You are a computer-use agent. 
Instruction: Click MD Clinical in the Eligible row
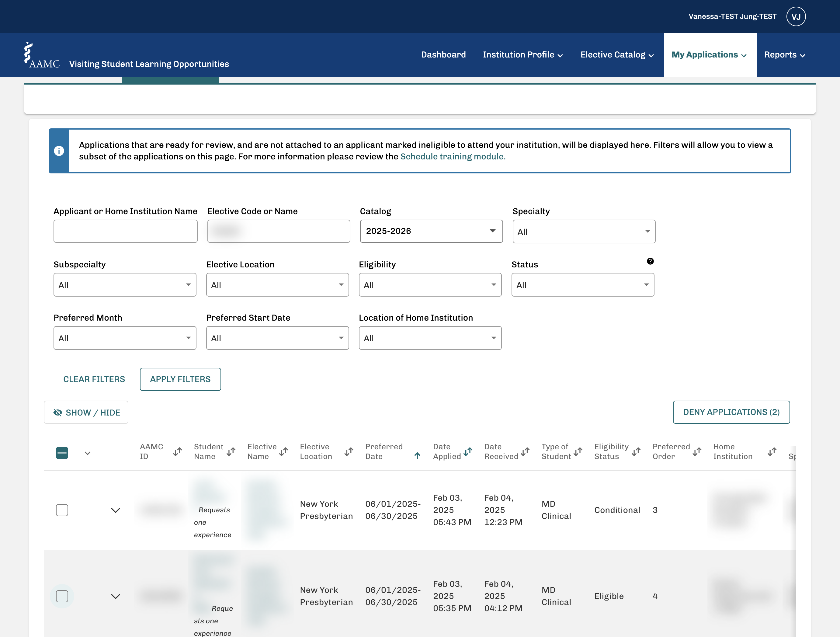[556, 596]
